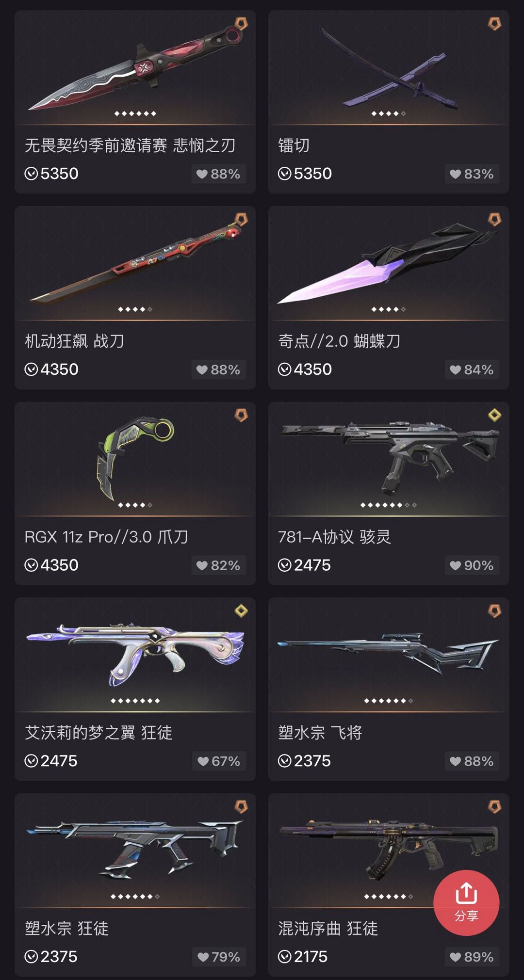
Task: Open the 混沌序曲 狂徒 item title
Action: coord(327,928)
